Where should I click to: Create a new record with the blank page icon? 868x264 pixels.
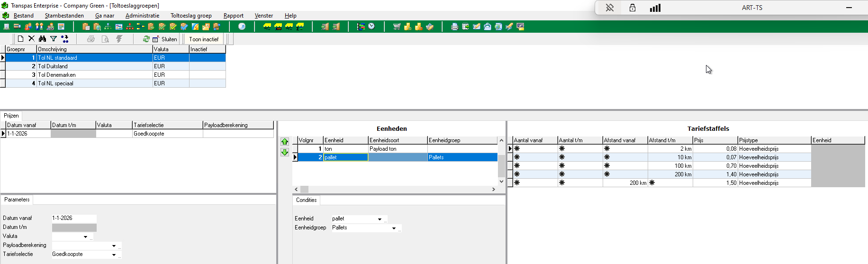[x=20, y=39]
